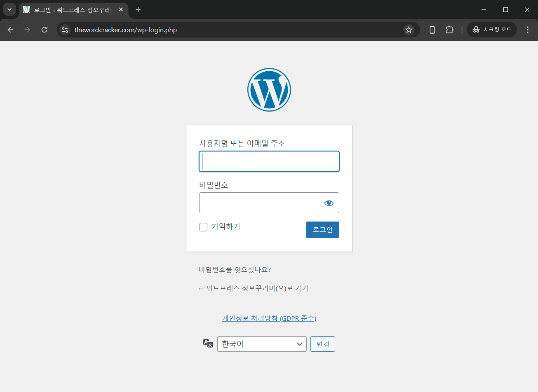This screenshot has height=392, width=538.
Task: Open 개인정보 처리방침 (GDPR 준수) link
Action: coord(269,318)
